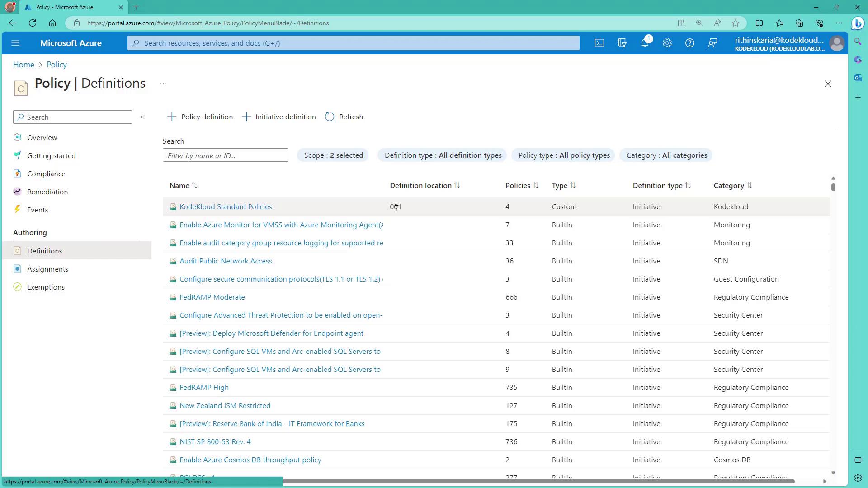Open portal settings gear icon
This screenshot has height=488, width=868.
(667, 43)
